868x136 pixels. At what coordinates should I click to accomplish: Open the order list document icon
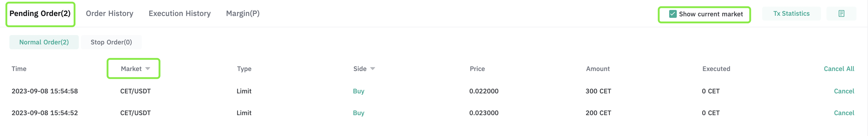(841, 14)
